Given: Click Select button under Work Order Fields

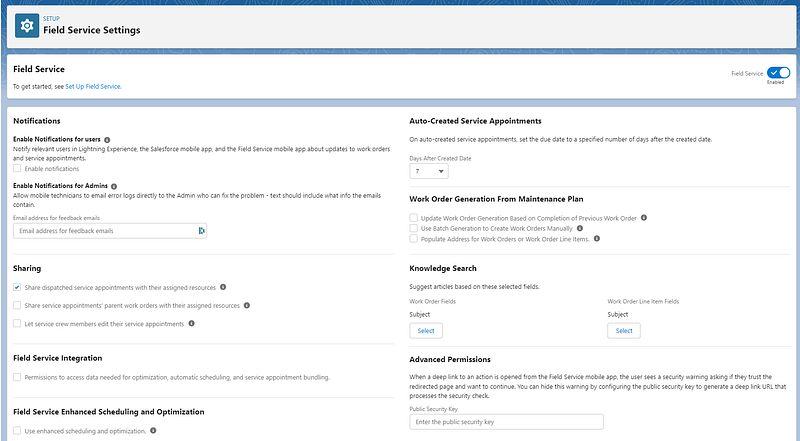Looking at the screenshot, I should click(x=425, y=331).
